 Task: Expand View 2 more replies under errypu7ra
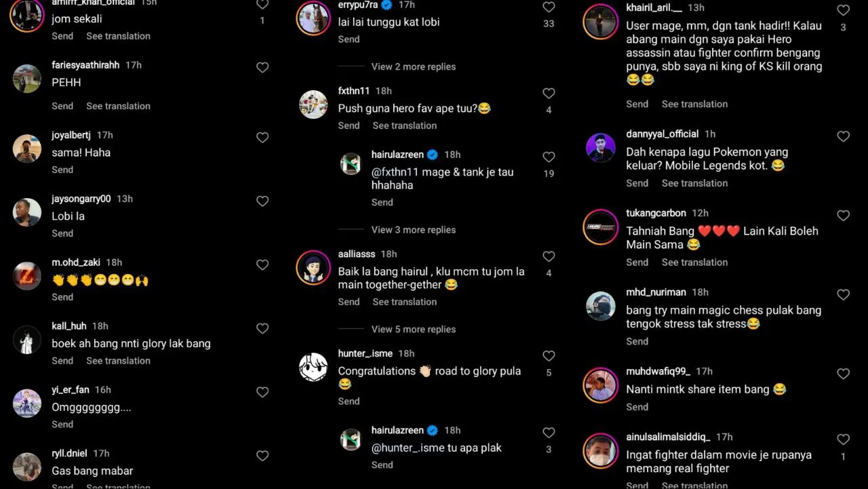pyautogui.click(x=413, y=66)
